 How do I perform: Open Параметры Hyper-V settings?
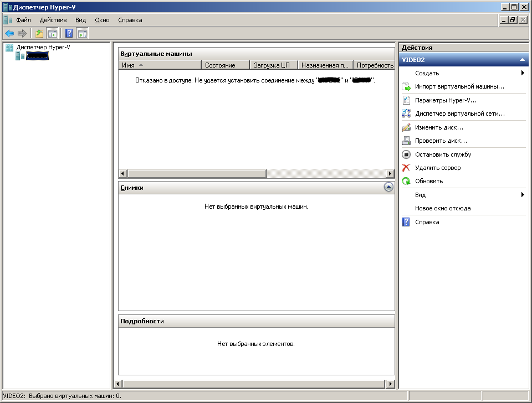click(x=446, y=100)
